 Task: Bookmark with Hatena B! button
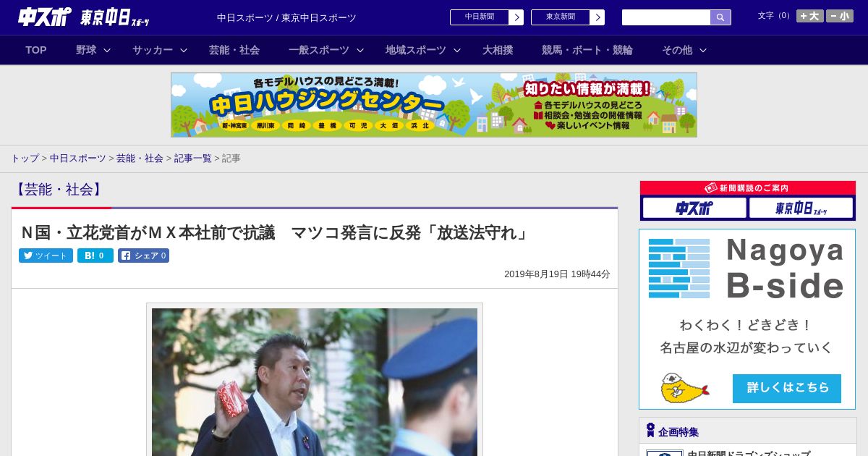pos(95,256)
